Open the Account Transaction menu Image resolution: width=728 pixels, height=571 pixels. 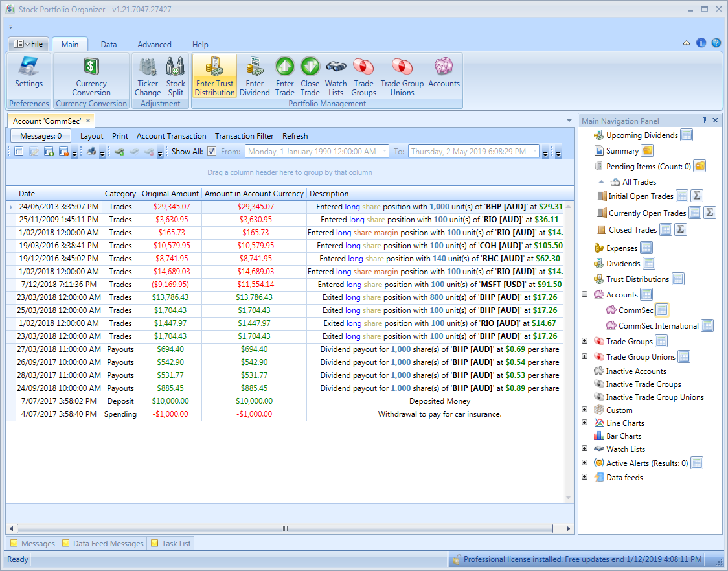[x=172, y=135]
